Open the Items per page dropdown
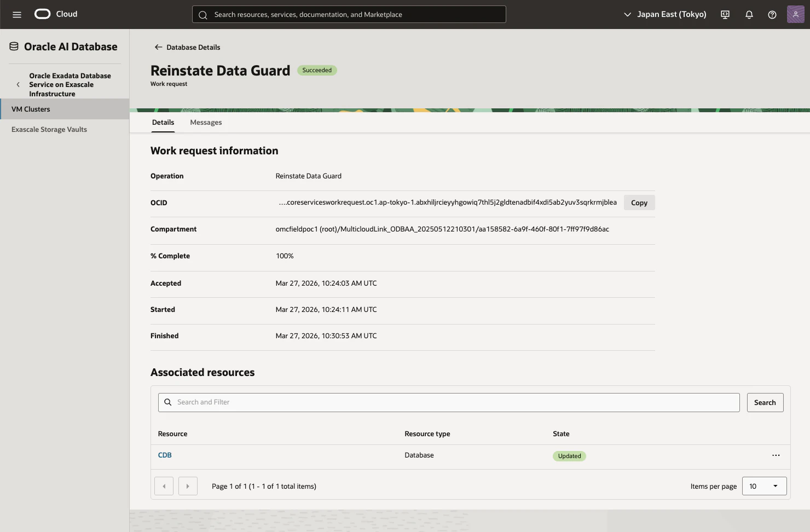The image size is (810, 532). point(764,486)
